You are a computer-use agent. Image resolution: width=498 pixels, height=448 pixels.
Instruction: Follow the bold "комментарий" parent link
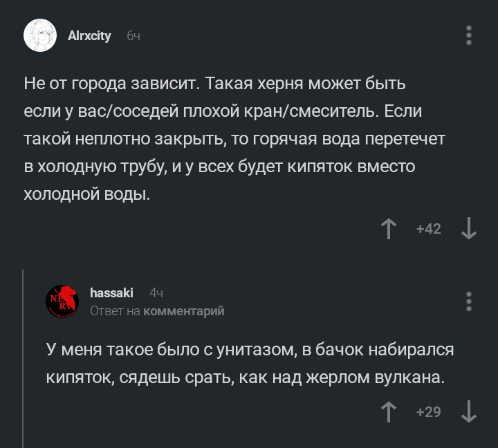tap(183, 311)
